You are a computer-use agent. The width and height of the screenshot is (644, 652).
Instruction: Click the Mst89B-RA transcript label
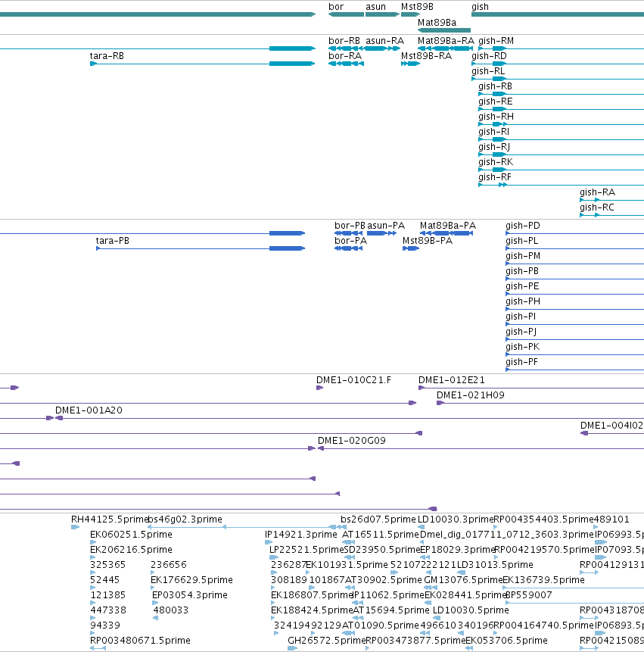point(426,56)
